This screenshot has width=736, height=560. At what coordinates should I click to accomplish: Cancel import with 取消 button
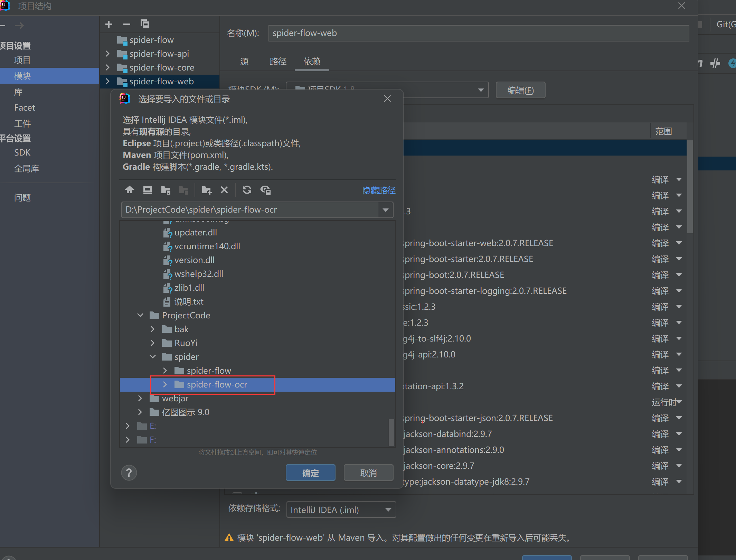[x=368, y=473]
